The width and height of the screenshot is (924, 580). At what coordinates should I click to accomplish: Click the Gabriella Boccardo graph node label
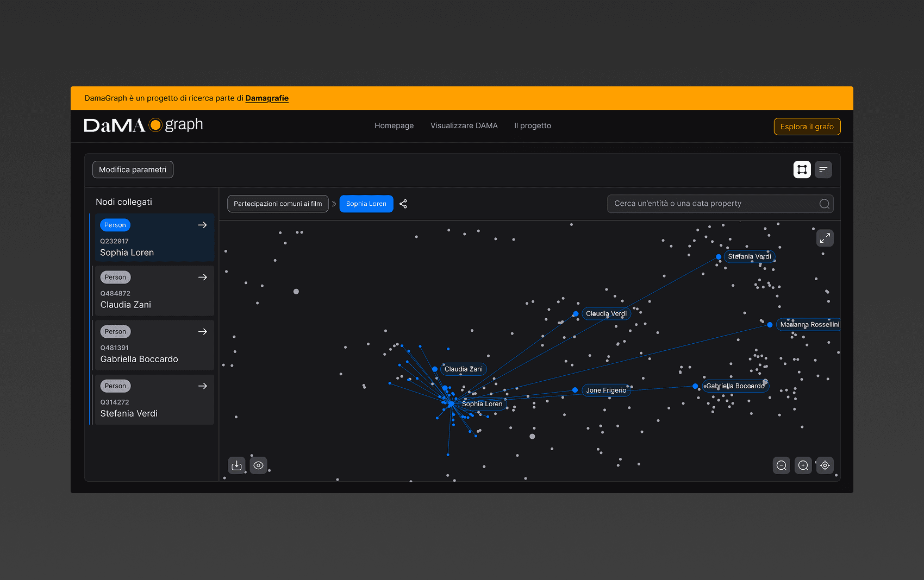(735, 386)
